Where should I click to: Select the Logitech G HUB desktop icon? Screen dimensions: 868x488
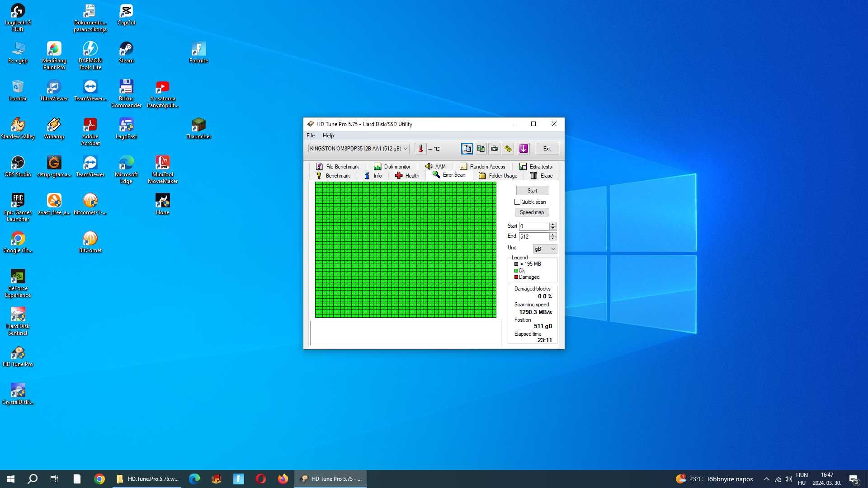coord(18,18)
